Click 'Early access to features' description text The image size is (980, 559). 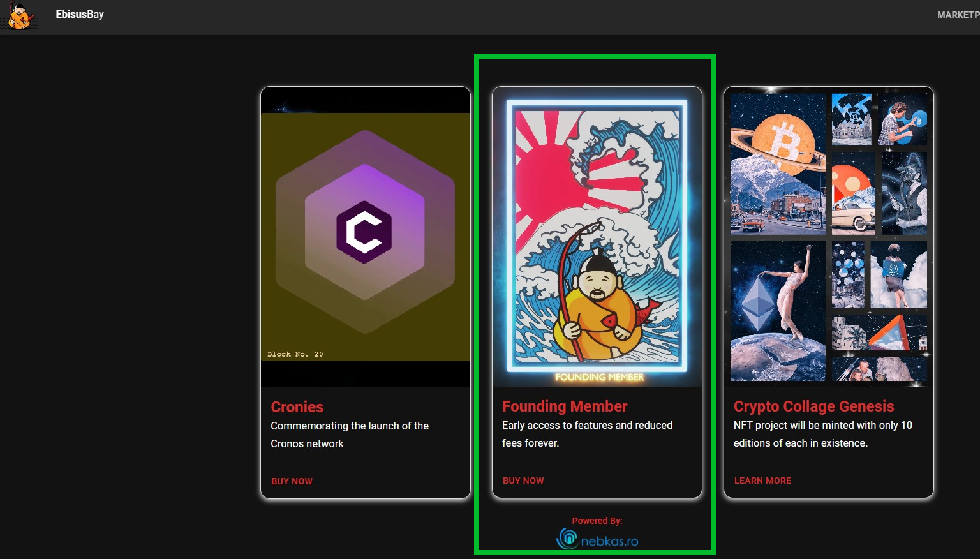[587, 434]
